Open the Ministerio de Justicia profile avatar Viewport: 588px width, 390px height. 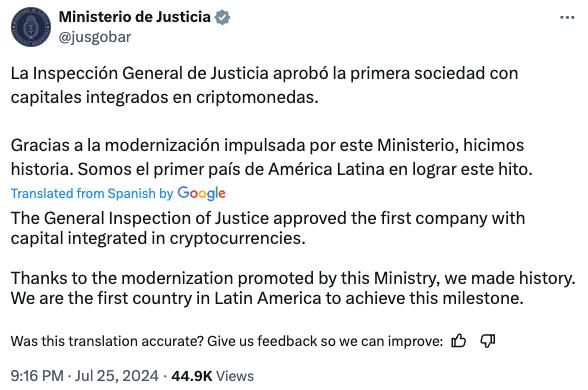coord(31,27)
